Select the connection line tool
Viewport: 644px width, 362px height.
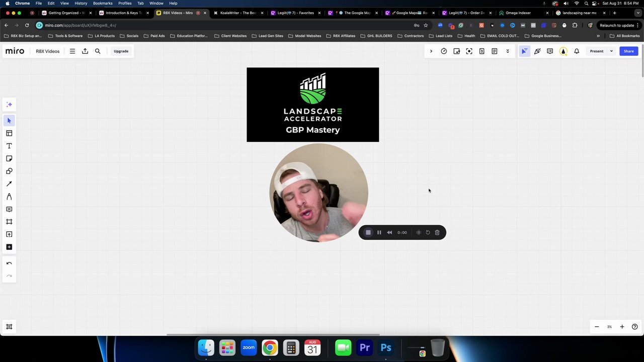[9, 184]
